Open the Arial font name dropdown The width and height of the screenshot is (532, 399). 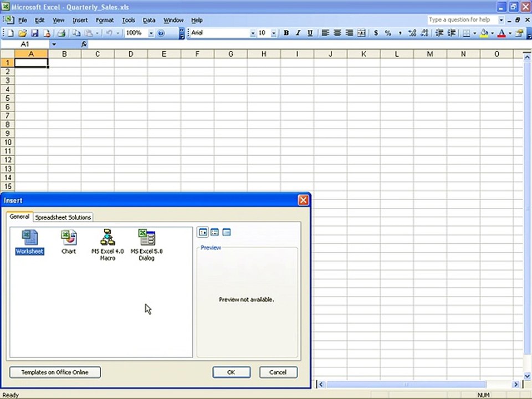pos(253,33)
